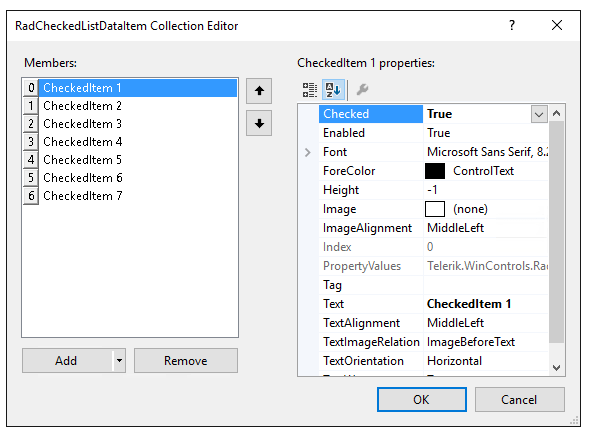Screen dimensions: 591x436
Task: Select CheckedItem 1 in Members list
Action: [138, 88]
